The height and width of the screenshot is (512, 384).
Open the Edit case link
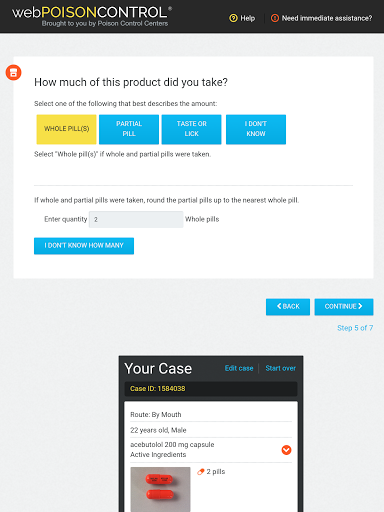tap(239, 368)
